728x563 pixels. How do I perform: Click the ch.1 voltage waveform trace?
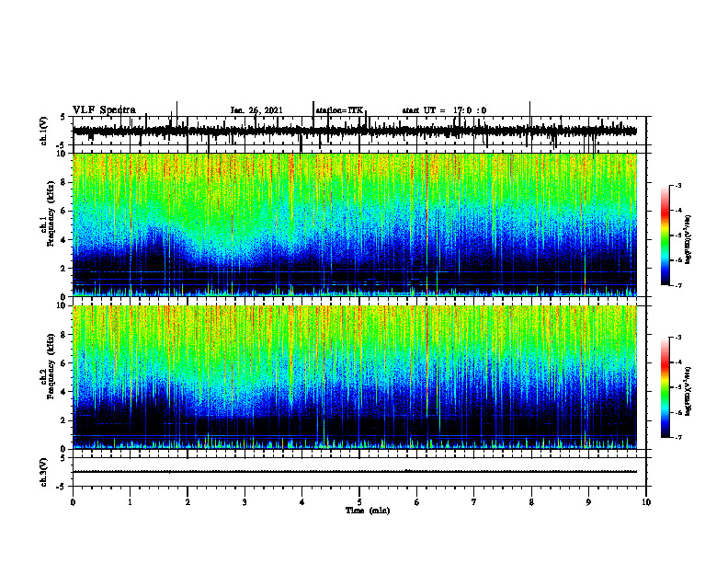click(355, 131)
